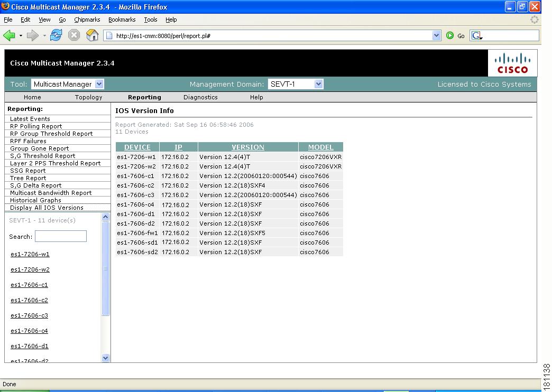
Task: Open the S,G Delta Report
Action: (35, 185)
